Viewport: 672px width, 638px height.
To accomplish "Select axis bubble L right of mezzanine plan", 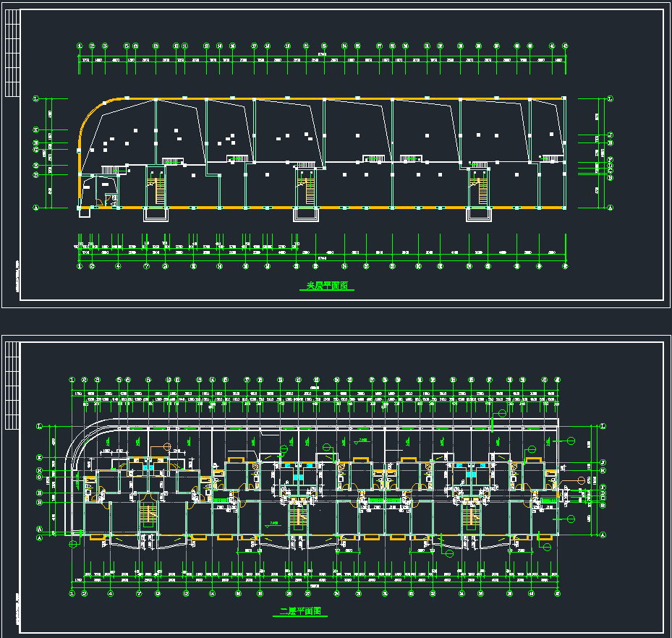I will [610, 98].
